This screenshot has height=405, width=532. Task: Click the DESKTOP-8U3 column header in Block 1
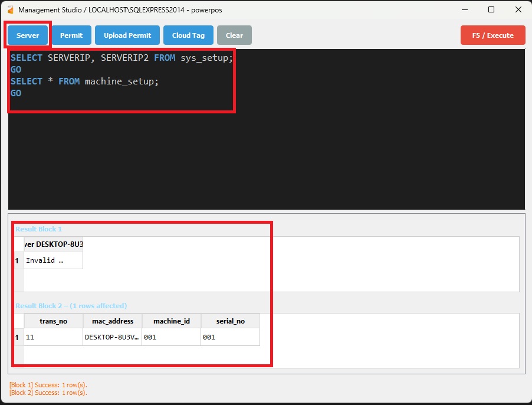[x=53, y=244]
